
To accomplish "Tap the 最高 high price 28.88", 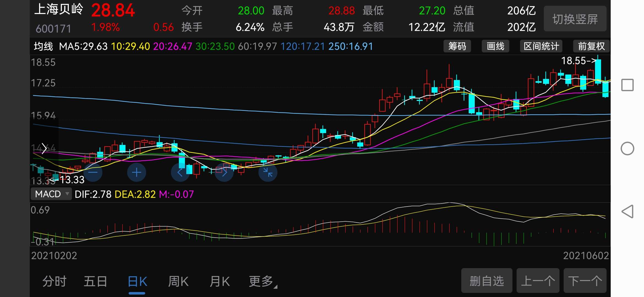I will point(341,11).
